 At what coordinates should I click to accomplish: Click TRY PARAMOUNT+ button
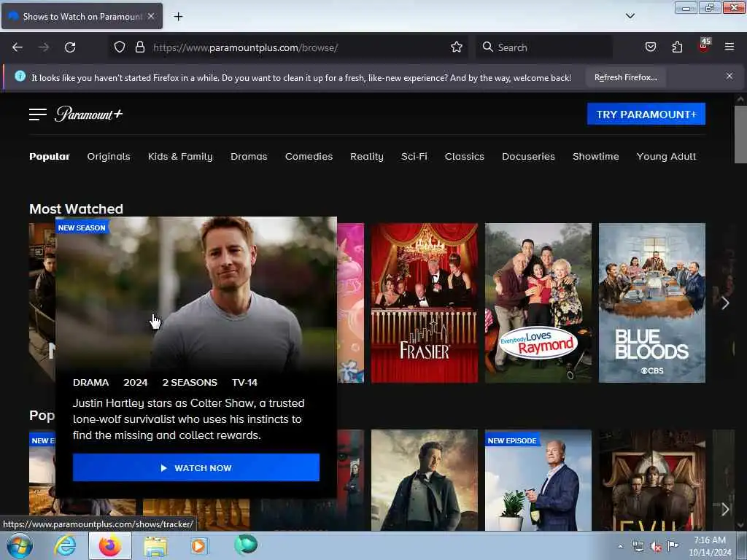(646, 114)
